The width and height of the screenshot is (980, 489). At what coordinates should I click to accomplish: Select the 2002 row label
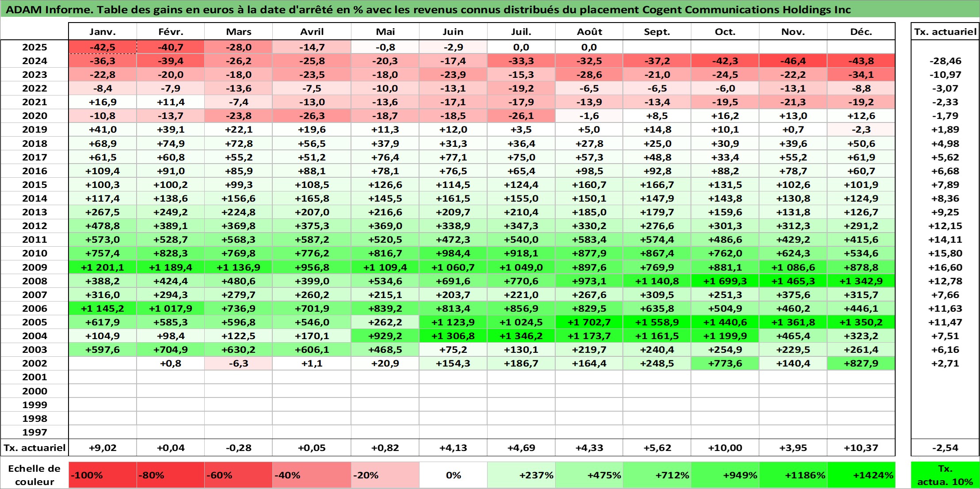[34, 363]
